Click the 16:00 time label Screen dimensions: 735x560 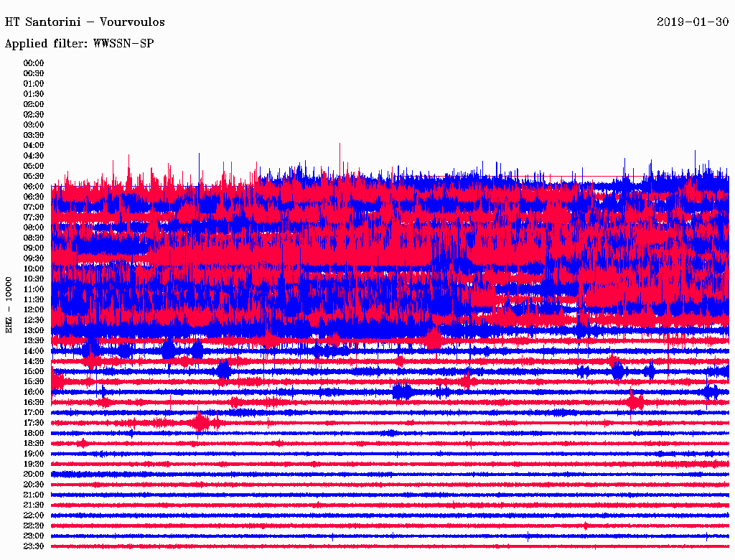tap(34, 392)
